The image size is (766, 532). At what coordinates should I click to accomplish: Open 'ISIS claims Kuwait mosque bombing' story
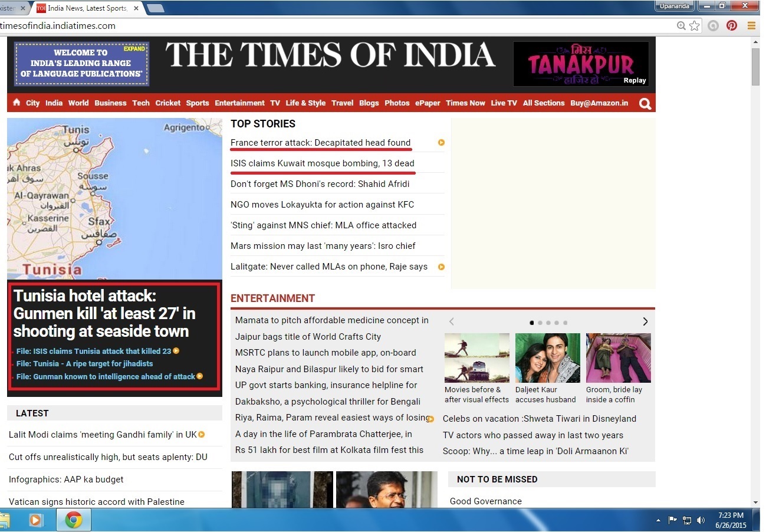(x=322, y=163)
